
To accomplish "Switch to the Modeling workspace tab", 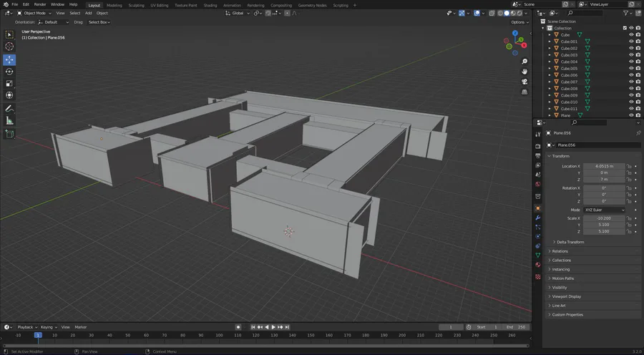I will 114,5.
